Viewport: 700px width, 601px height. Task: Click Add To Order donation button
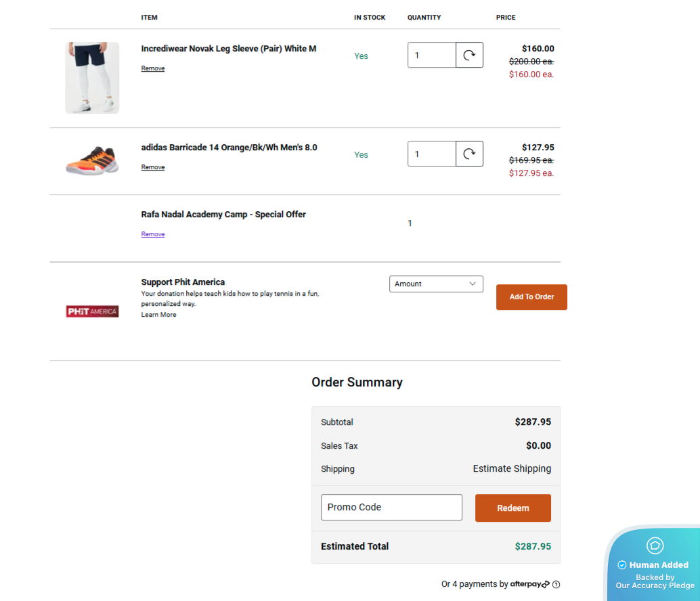click(x=531, y=297)
